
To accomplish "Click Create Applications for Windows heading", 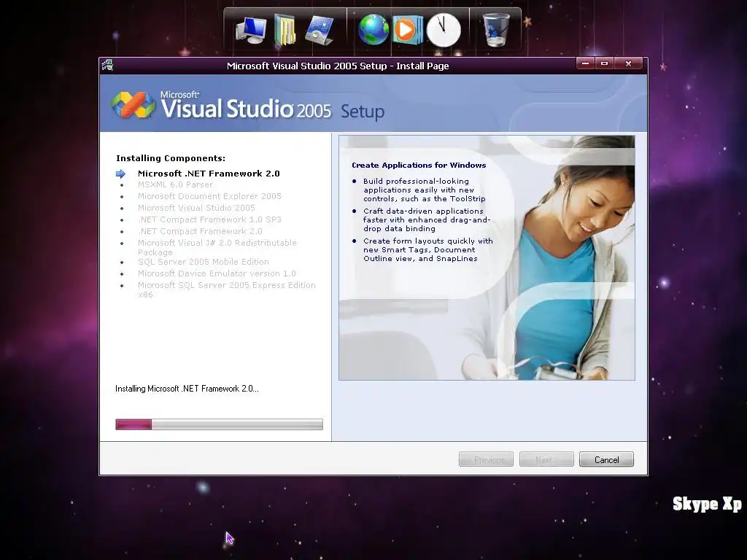I will click(419, 166).
